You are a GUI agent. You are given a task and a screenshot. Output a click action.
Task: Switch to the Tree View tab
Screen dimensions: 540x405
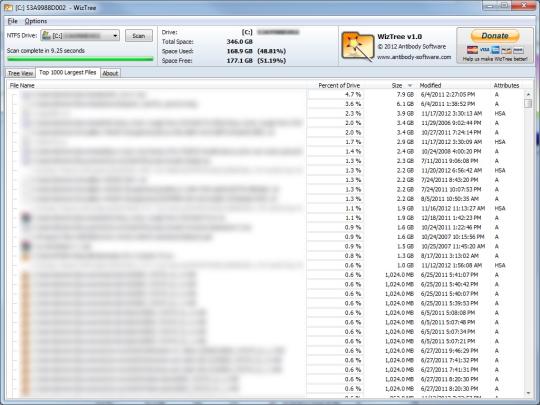click(20, 73)
